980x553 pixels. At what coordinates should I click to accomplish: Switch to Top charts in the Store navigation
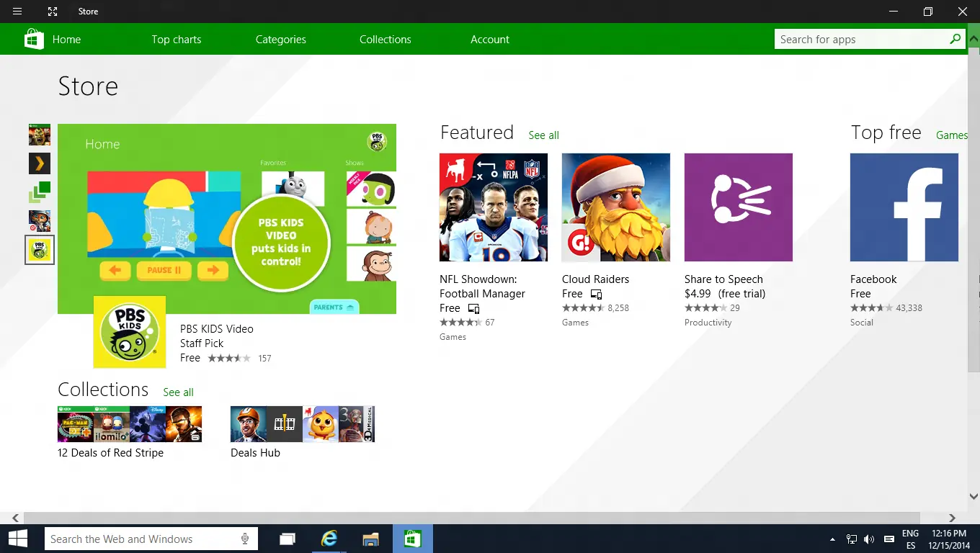click(176, 39)
